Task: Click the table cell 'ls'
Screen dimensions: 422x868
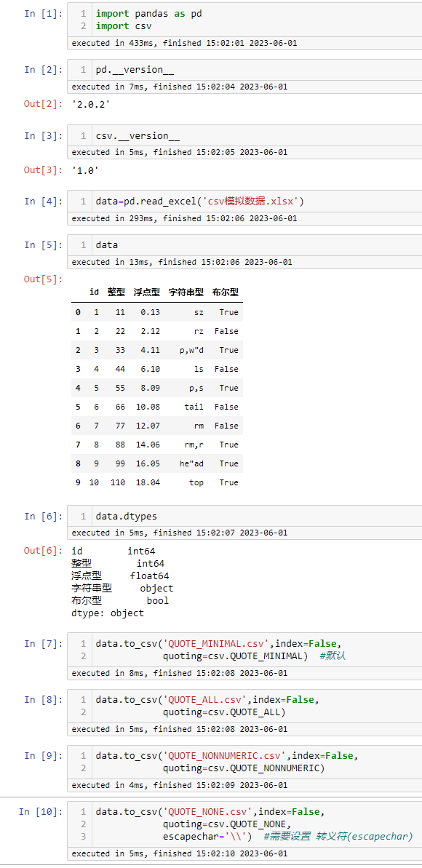Action: pos(199,369)
